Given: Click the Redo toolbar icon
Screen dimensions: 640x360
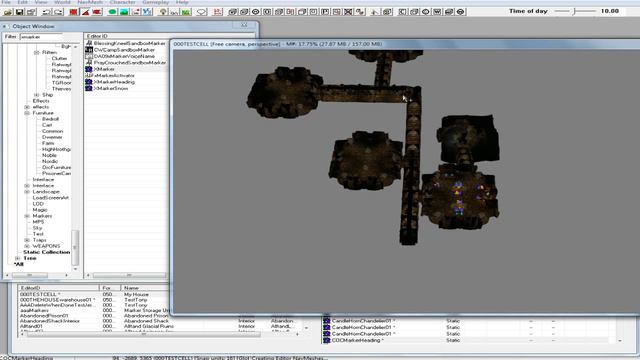Looking at the screenshot, I should pyautogui.click(x=58, y=12).
